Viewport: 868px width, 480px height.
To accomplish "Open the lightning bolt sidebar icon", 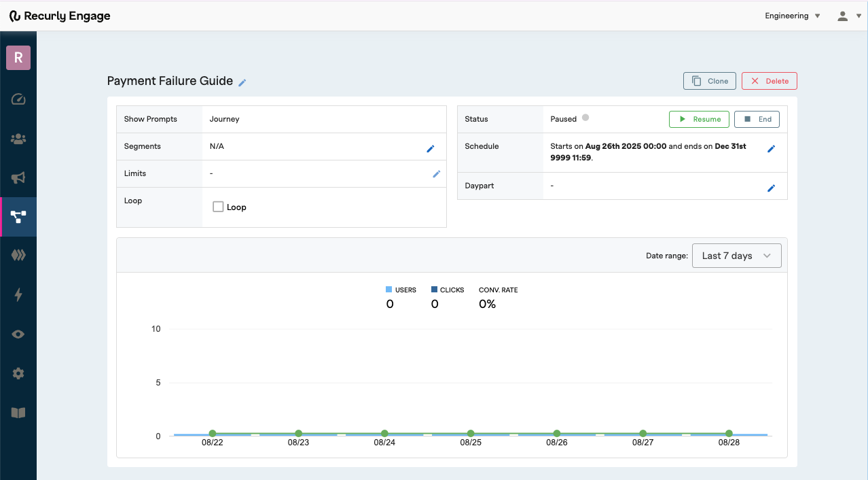I will [18, 294].
